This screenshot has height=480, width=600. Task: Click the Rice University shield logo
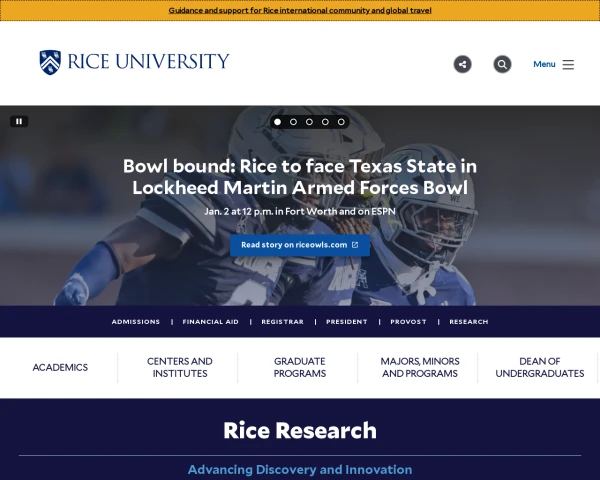tap(50, 62)
